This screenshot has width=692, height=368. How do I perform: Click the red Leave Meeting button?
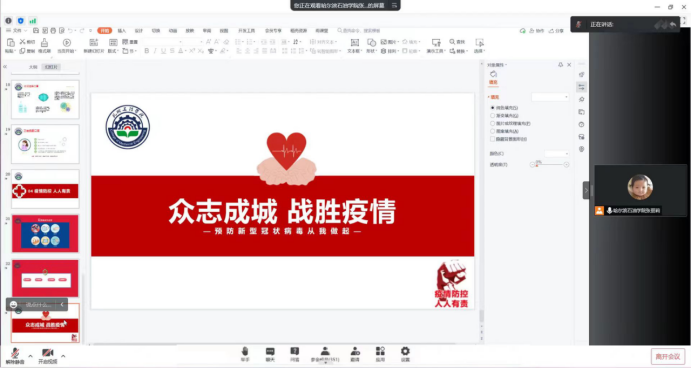[668, 357]
